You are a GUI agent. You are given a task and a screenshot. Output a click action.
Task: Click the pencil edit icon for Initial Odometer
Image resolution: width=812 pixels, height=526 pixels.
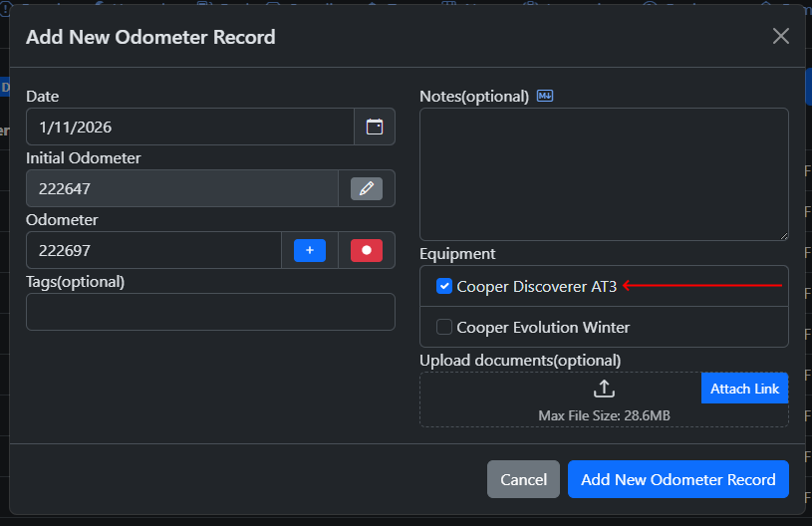(x=367, y=188)
